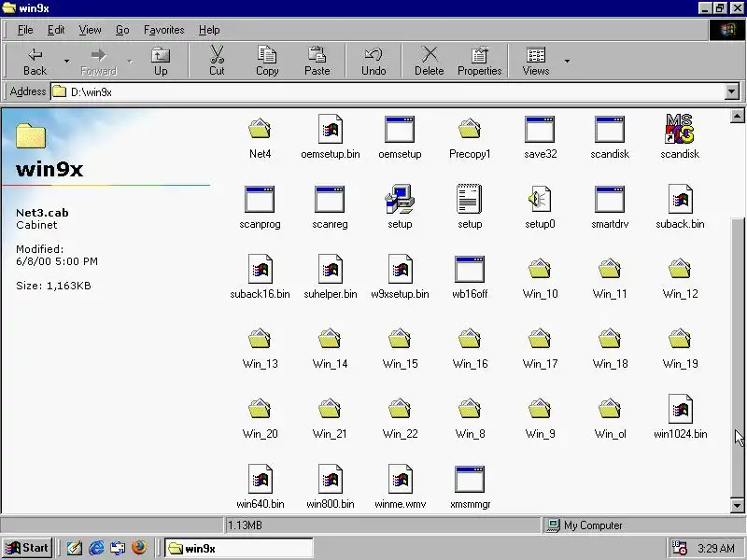
Task: Select the suback.bin file icon
Action: point(680,199)
